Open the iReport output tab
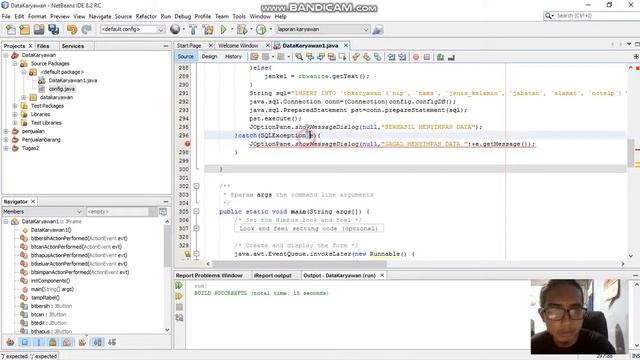Viewport: 640px width, 360px height. (273, 276)
